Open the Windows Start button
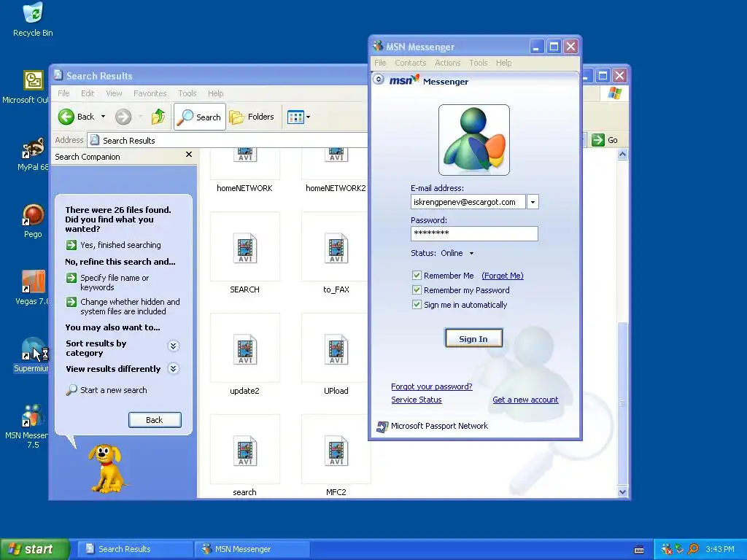This screenshot has height=560, width=747. [x=34, y=549]
